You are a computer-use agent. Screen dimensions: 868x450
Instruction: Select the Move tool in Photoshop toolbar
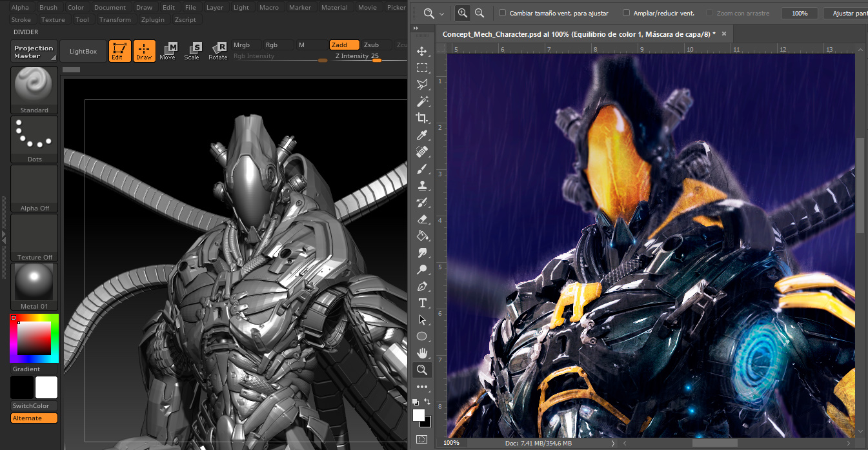[422, 51]
